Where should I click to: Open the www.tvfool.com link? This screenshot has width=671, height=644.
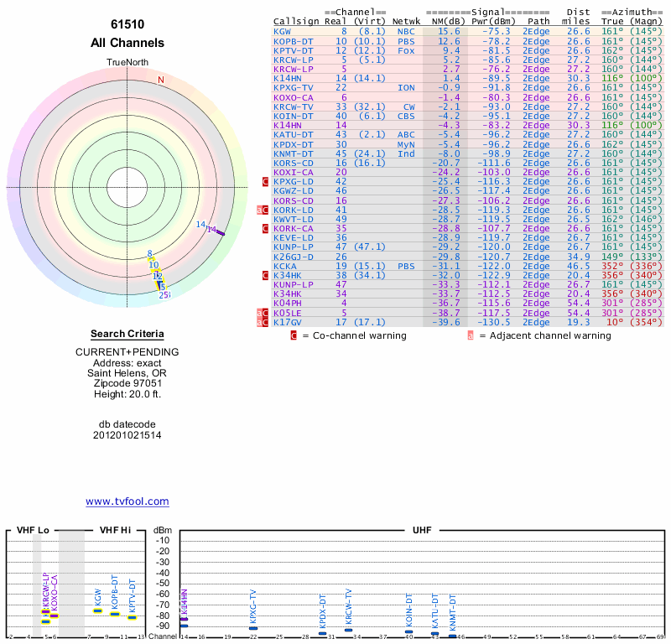point(127,501)
